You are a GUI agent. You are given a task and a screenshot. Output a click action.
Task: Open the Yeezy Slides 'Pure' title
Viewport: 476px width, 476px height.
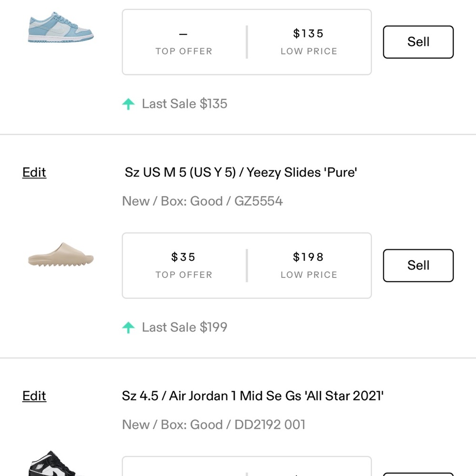pos(241,172)
